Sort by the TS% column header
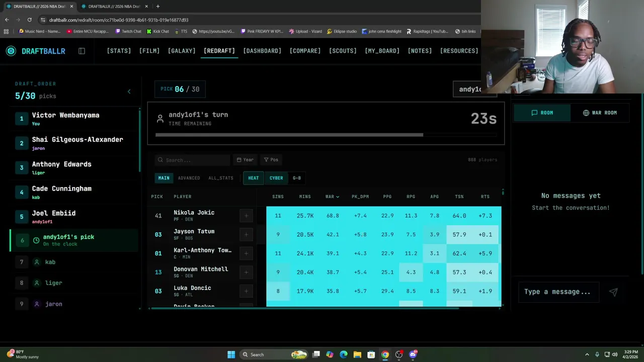Viewport: 644px width, 362px height. click(x=459, y=197)
